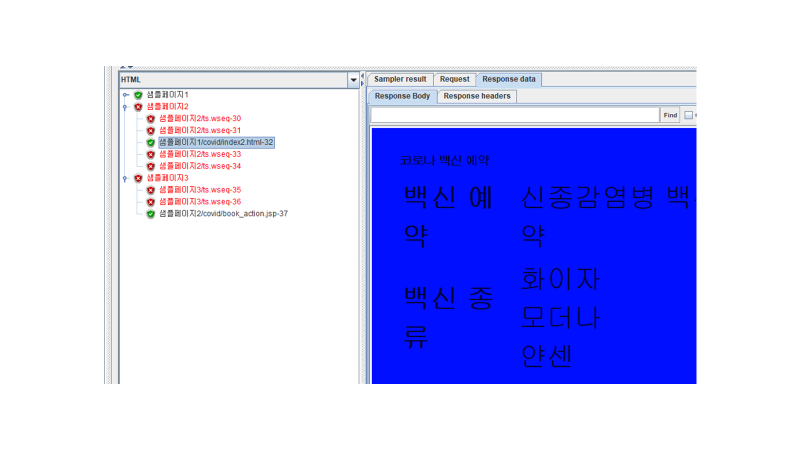Expand the 샘플페이지1 tree node
This screenshot has height=450, width=800.
pyautogui.click(x=126, y=95)
